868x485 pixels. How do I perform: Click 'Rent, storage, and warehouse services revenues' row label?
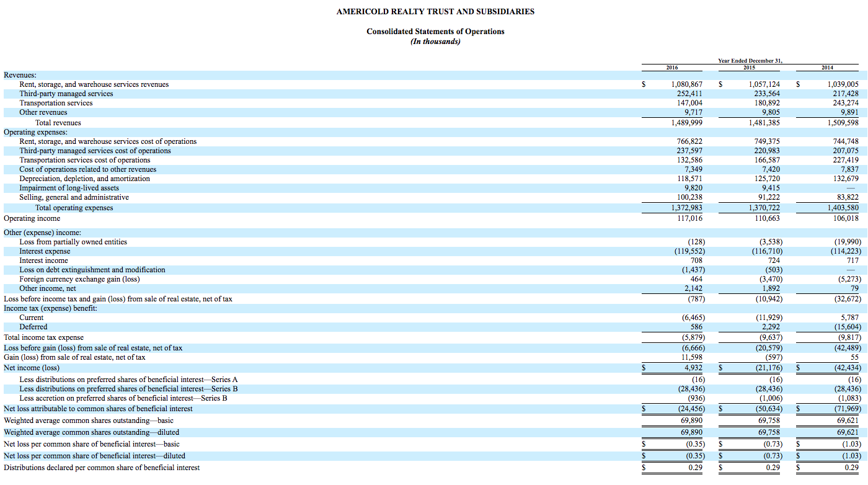click(94, 84)
